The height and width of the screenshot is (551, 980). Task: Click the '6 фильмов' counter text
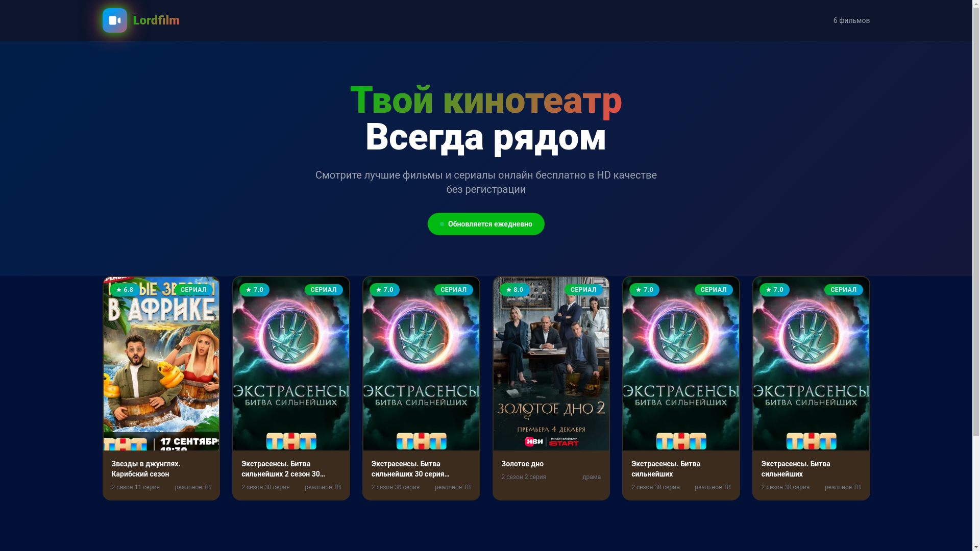(x=851, y=20)
